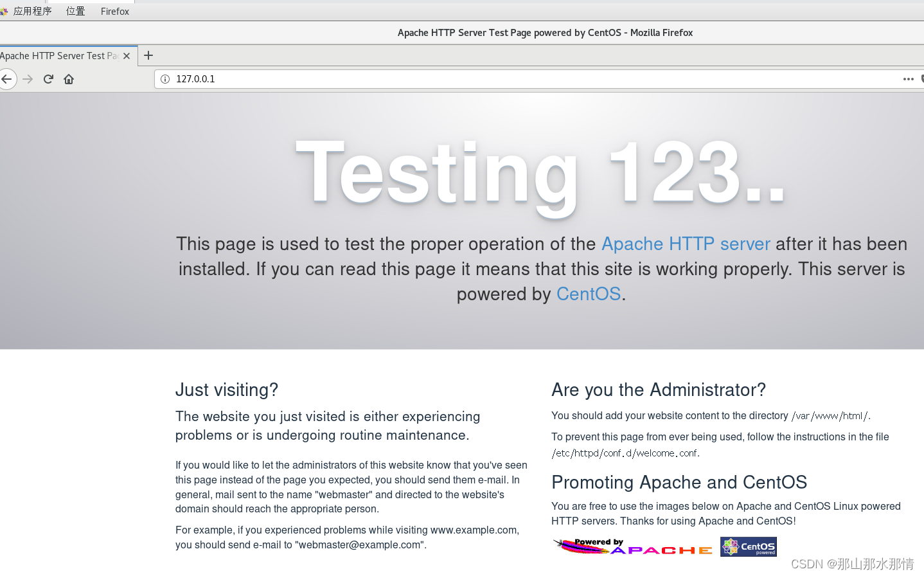Follow the Apache HTTP server link
Image resolution: width=924 pixels, height=576 pixels.
click(686, 244)
